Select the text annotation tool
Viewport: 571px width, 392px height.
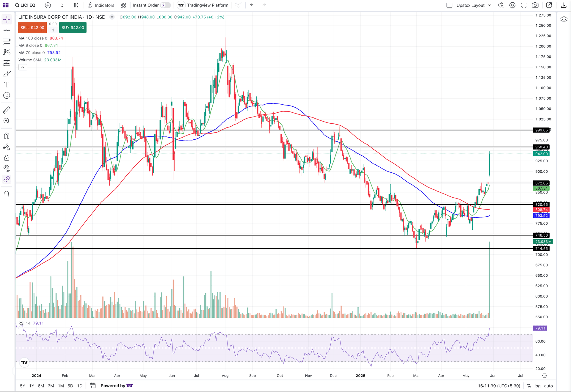7,85
